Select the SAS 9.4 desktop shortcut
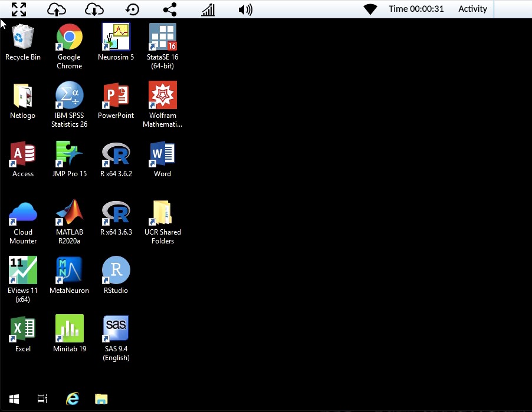 [116, 329]
